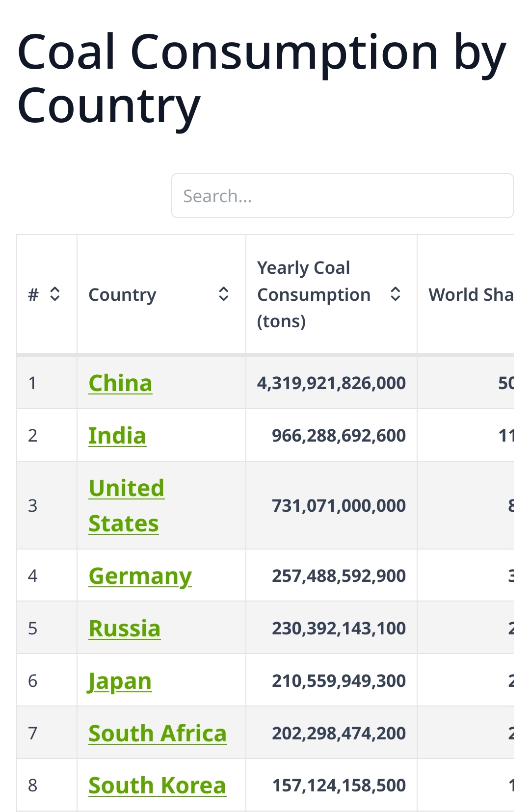Click rank number 8 in South Korea row

(32, 785)
